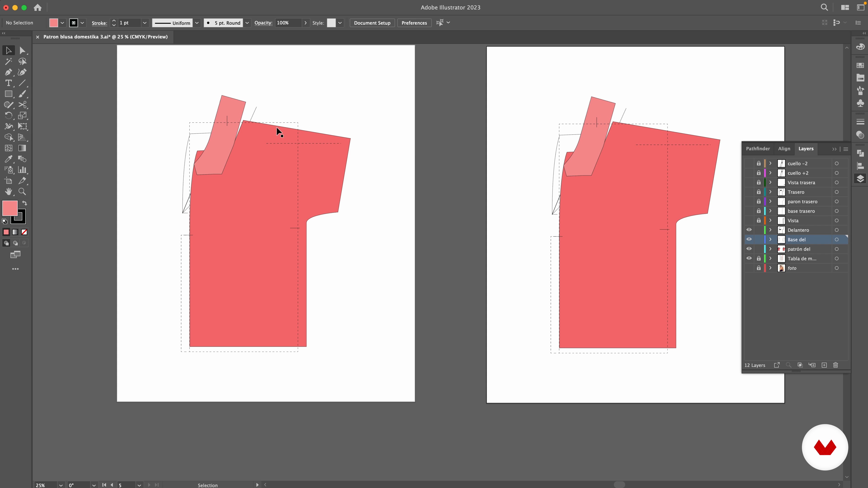The image size is (868, 488).
Task: Go to the first artboard
Action: tap(104, 485)
